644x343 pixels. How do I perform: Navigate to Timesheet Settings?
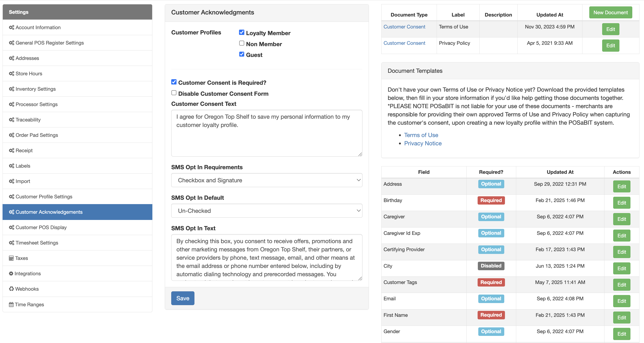pyautogui.click(x=77, y=243)
